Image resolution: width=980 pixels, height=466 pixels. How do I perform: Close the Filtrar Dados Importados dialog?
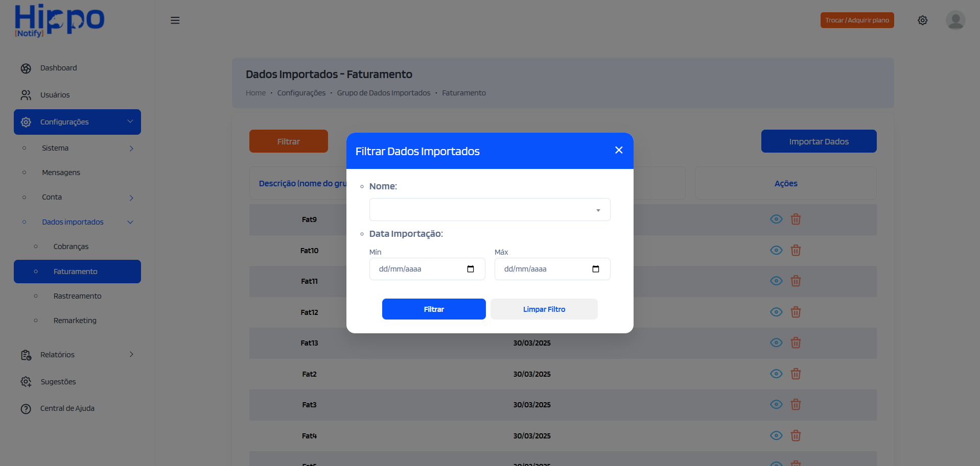pyautogui.click(x=619, y=150)
